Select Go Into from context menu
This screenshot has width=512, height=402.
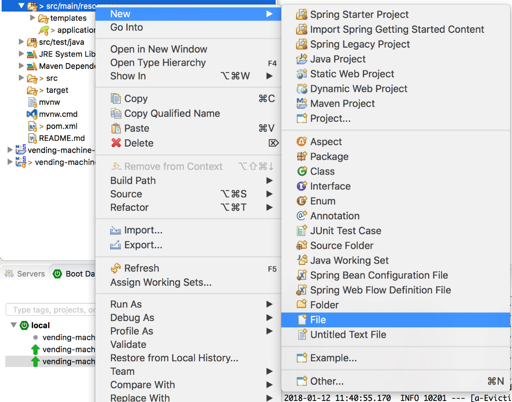pyautogui.click(x=188, y=27)
